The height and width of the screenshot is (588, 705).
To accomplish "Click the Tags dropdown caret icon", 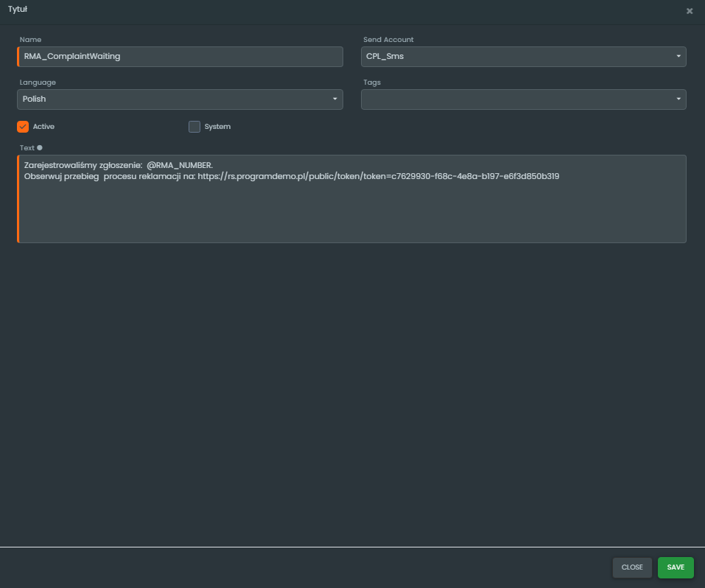I will click(678, 99).
